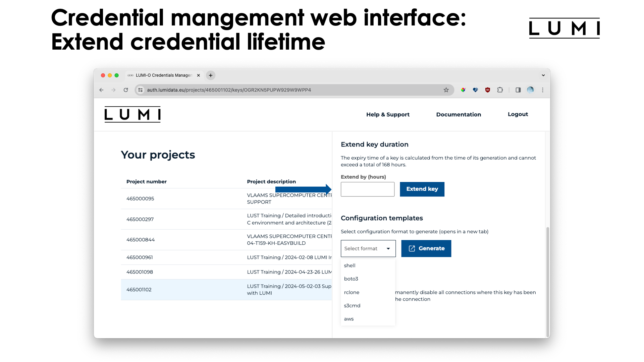Select 'aws' from configuration templates list
644x362 pixels.
[x=349, y=319]
